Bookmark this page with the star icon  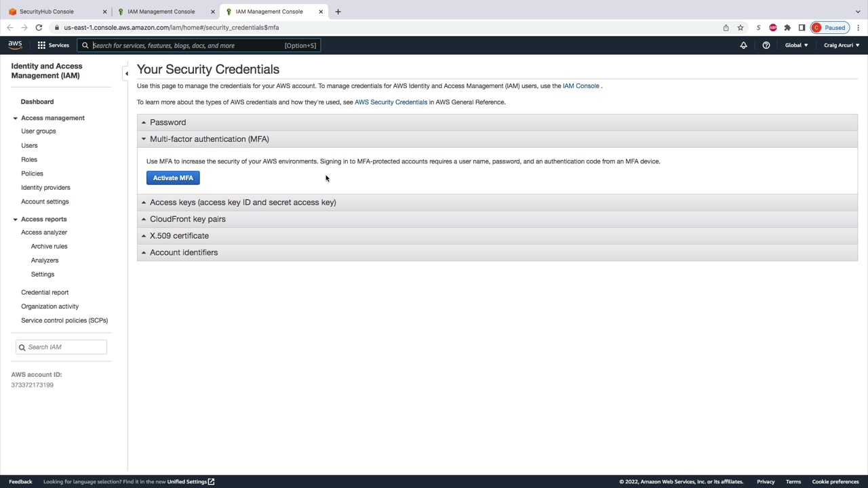tap(741, 28)
